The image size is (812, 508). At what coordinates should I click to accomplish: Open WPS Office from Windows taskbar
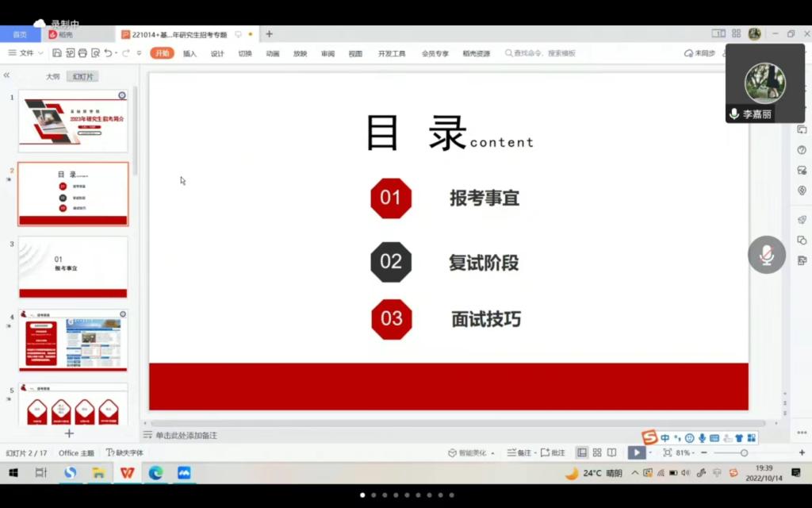pos(127,473)
